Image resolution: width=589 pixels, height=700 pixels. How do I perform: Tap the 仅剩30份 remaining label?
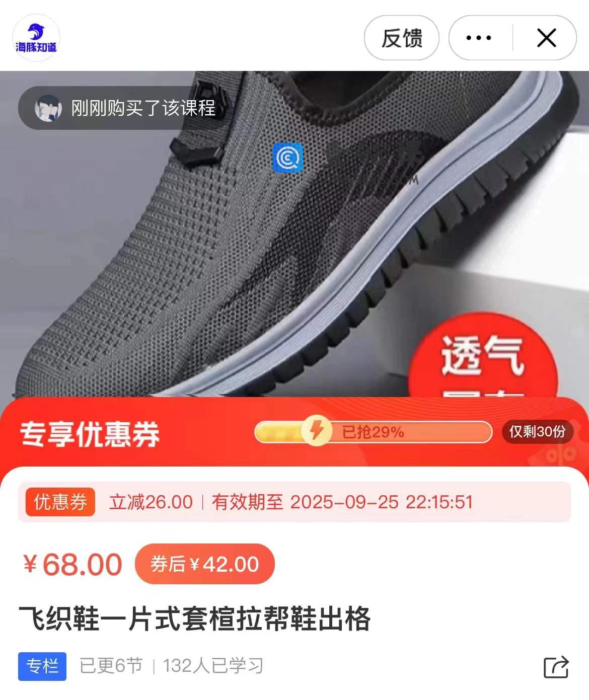537,432
